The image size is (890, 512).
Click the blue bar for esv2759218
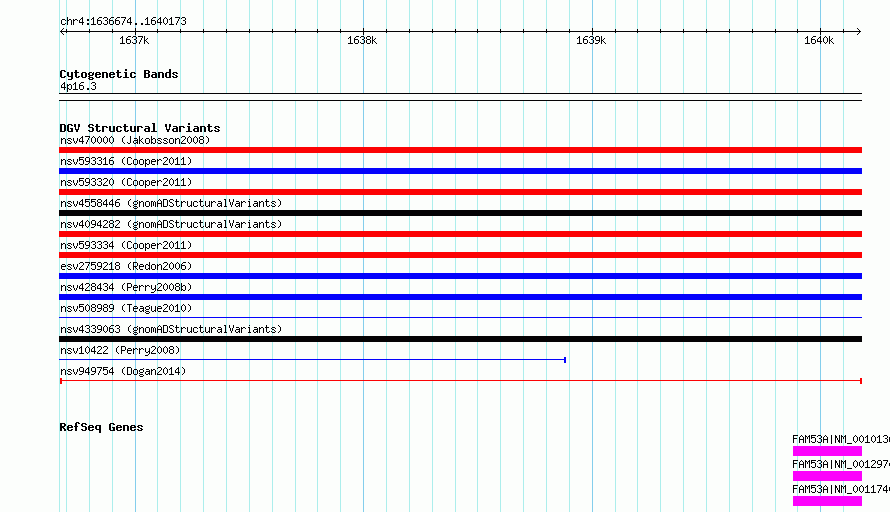tap(460, 276)
